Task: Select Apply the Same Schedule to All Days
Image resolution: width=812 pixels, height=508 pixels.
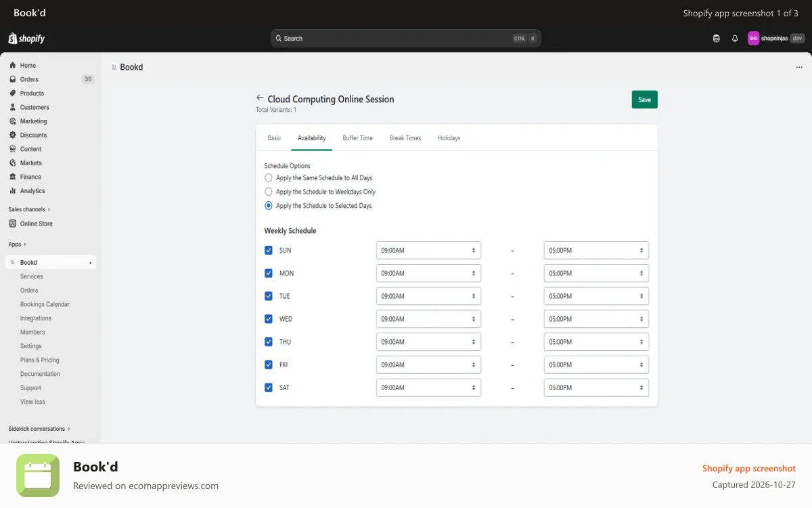Action: 269,178
